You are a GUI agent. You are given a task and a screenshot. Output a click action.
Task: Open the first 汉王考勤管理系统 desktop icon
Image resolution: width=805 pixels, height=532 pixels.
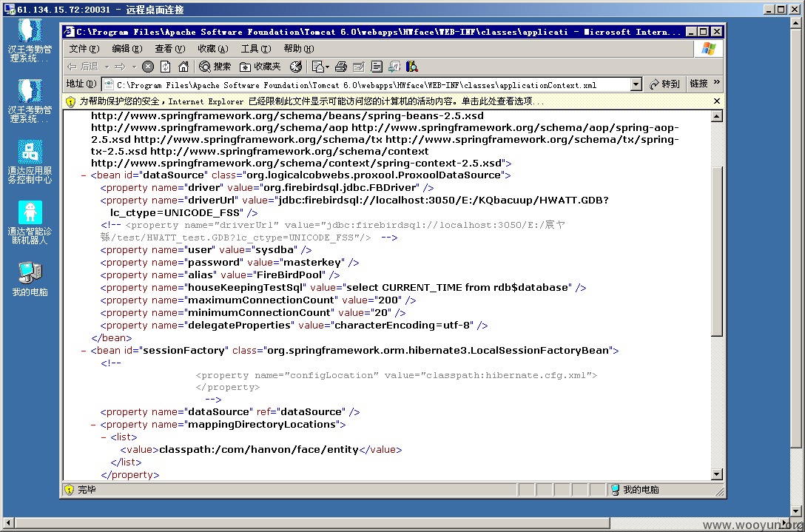click(30, 40)
